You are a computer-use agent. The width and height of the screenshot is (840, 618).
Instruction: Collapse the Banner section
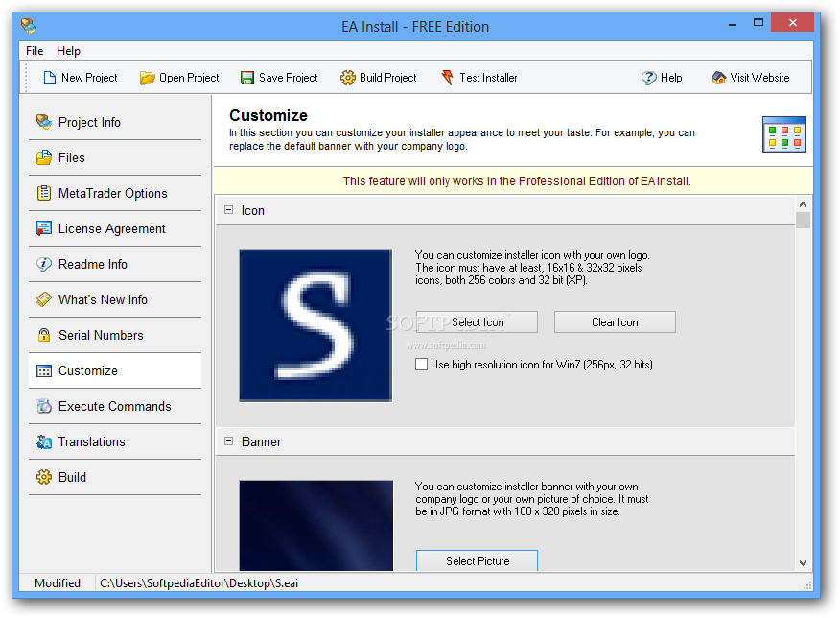pos(229,441)
